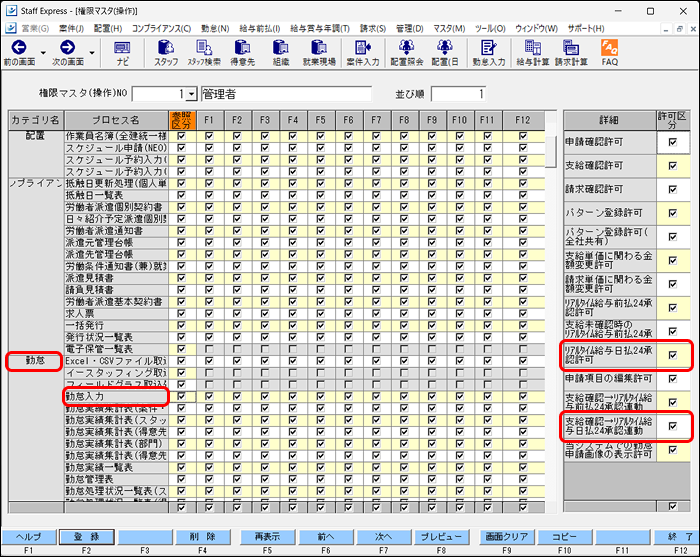The width and height of the screenshot is (700, 557).
Task: Expand the 前の画面 history dropdown arrow
Action: pyautogui.click(x=43, y=53)
